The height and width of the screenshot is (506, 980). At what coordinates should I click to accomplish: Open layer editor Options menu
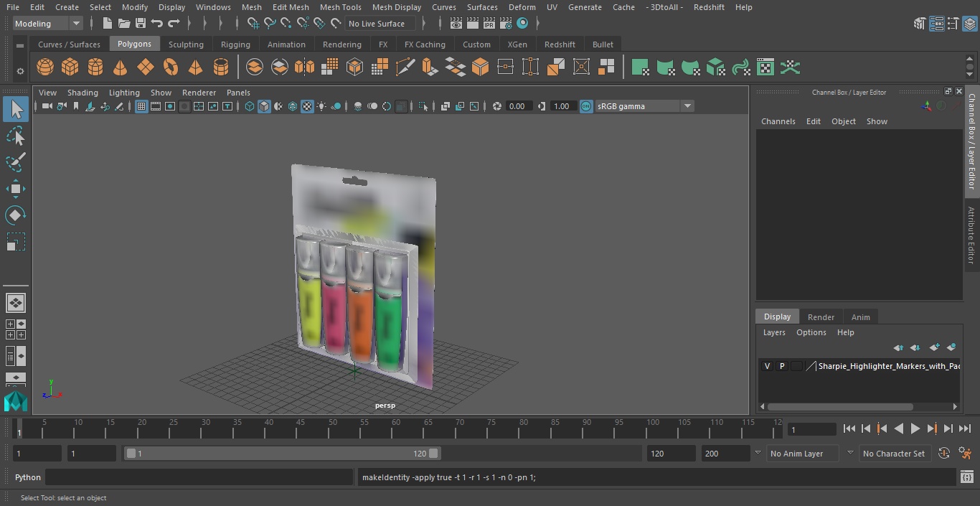coord(811,332)
